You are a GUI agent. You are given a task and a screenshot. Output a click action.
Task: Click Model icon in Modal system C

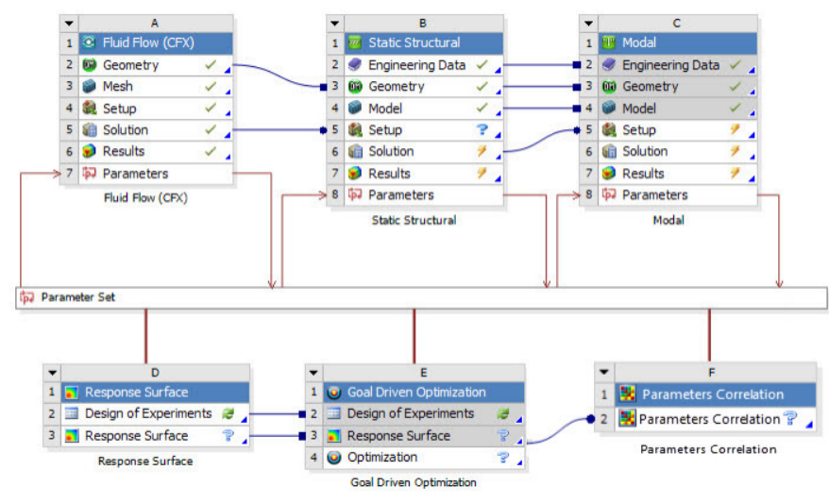(x=609, y=109)
